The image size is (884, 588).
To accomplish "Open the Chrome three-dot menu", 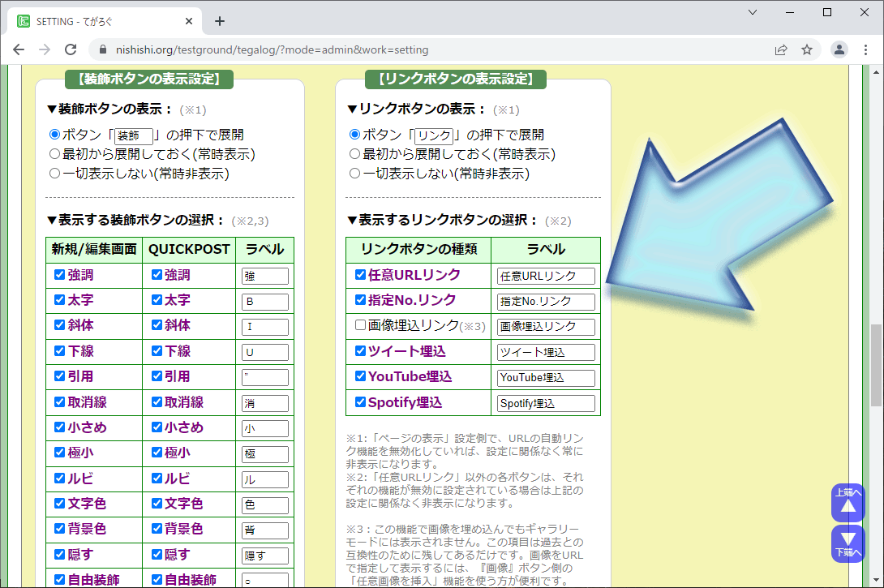I will tap(865, 49).
